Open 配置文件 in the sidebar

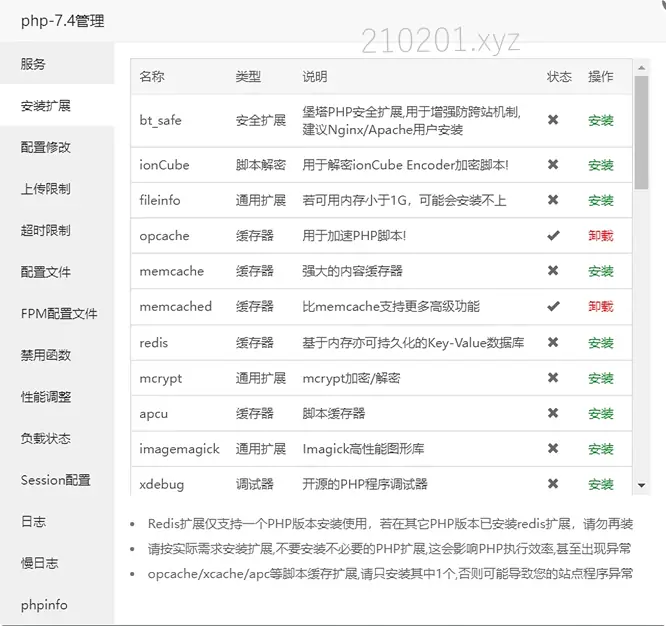tap(57, 272)
